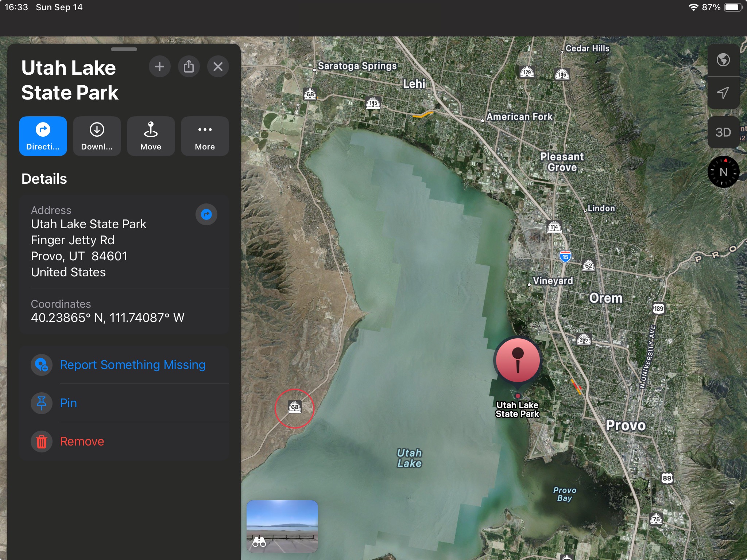Tap the Pleasant Grove label
This screenshot has height=560, width=747.
562,162
